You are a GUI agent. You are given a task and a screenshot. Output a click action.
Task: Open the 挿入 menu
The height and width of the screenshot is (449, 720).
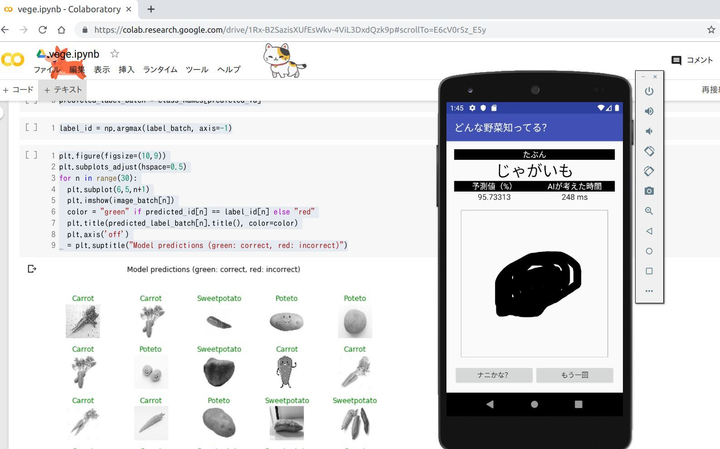[x=126, y=69]
